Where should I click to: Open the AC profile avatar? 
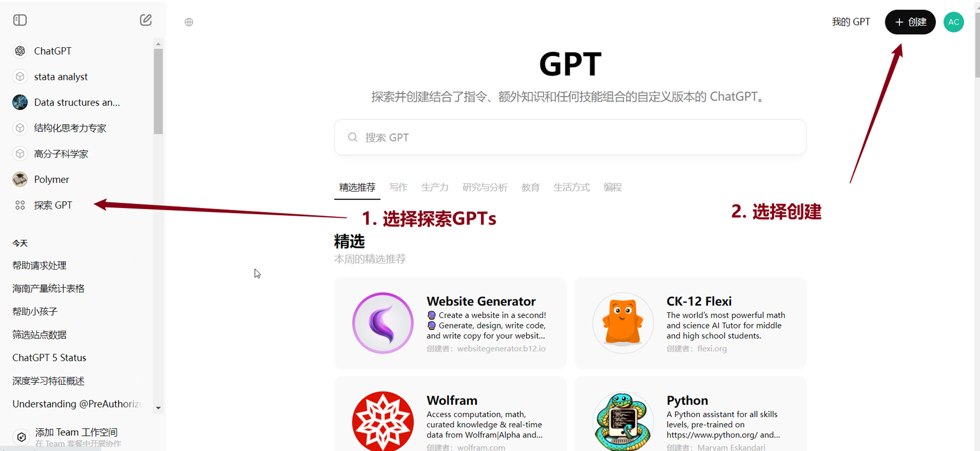954,22
